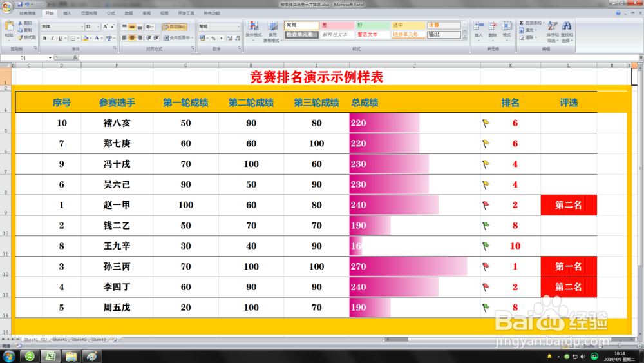Image resolution: width=644 pixels, height=363 pixels.
Task: Open the insert function fx button
Action: (75, 58)
